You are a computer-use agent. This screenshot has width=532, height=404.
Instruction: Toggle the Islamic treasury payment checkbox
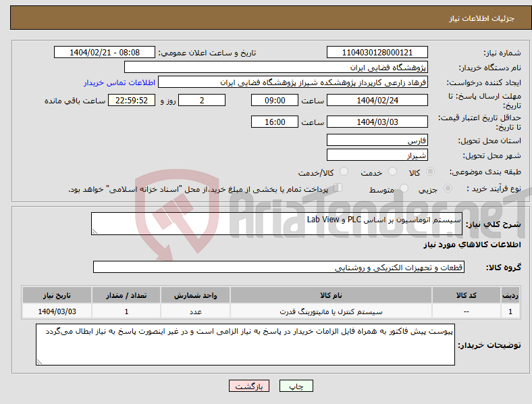[338, 188]
